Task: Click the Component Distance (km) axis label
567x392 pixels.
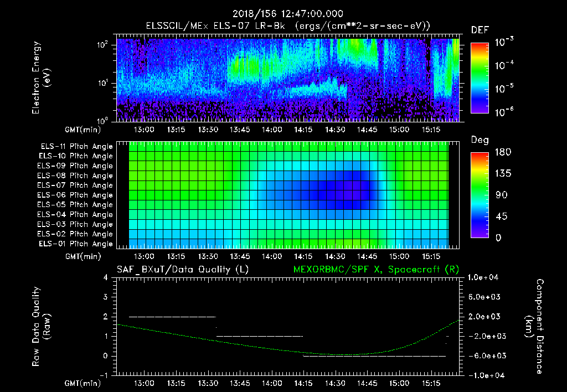Action: pos(534,327)
